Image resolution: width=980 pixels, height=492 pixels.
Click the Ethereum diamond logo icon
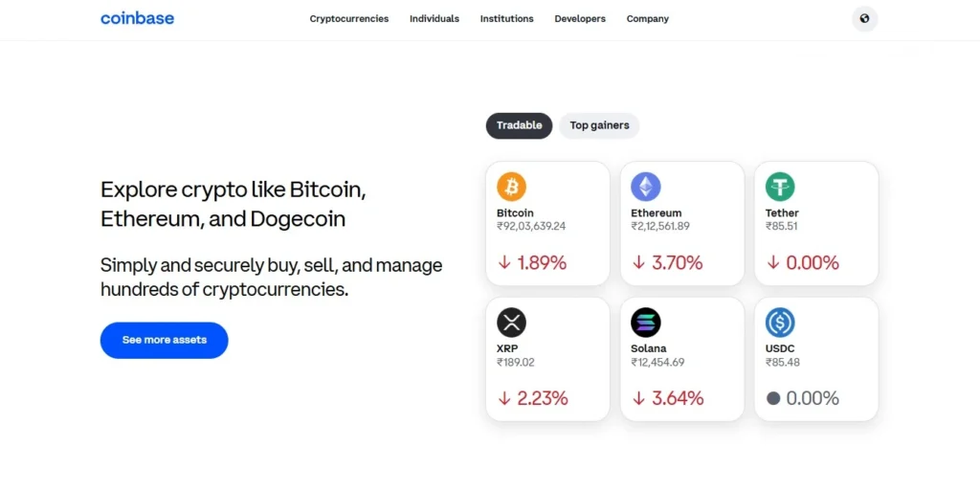click(x=646, y=187)
